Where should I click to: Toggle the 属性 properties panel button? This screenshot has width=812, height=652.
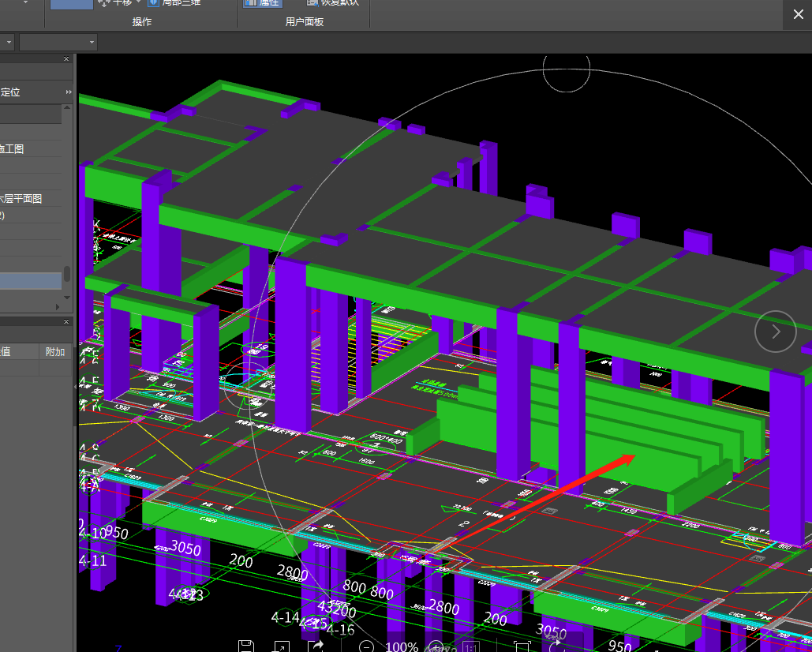coord(261,3)
